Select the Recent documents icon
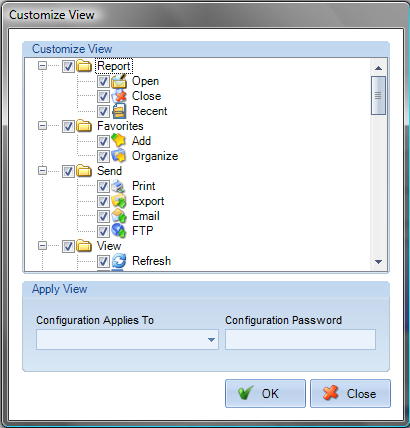Screen dimensions: 410x428 [119, 111]
